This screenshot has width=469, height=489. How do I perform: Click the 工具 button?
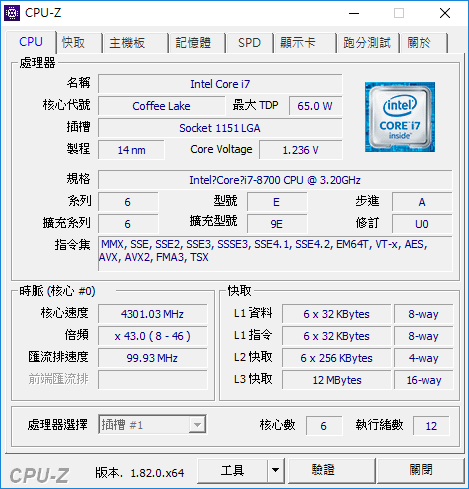tap(232, 471)
